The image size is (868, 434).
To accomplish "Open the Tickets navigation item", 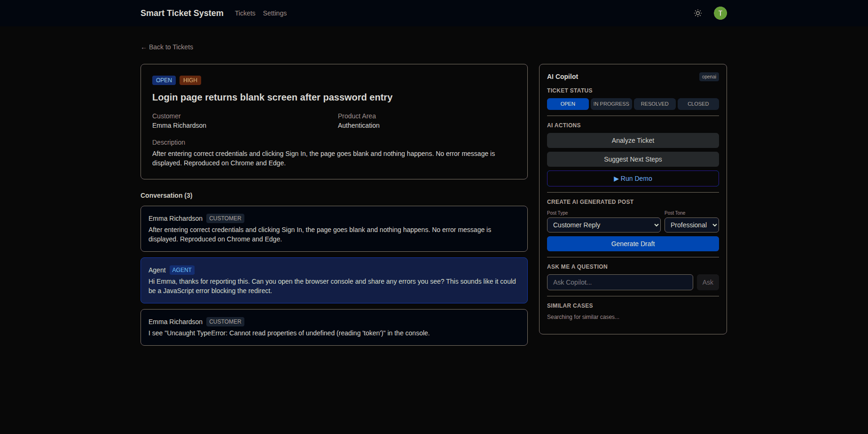I will point(245,13).
